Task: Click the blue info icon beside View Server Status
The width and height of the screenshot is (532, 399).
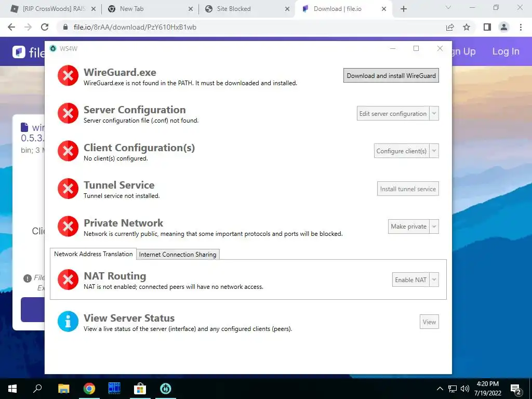Action: click(68, 321)
